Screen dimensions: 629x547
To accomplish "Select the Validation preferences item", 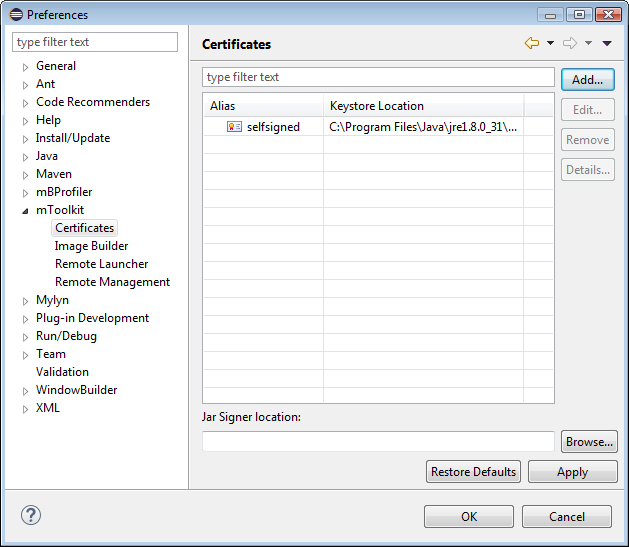I will pos(62,372).
